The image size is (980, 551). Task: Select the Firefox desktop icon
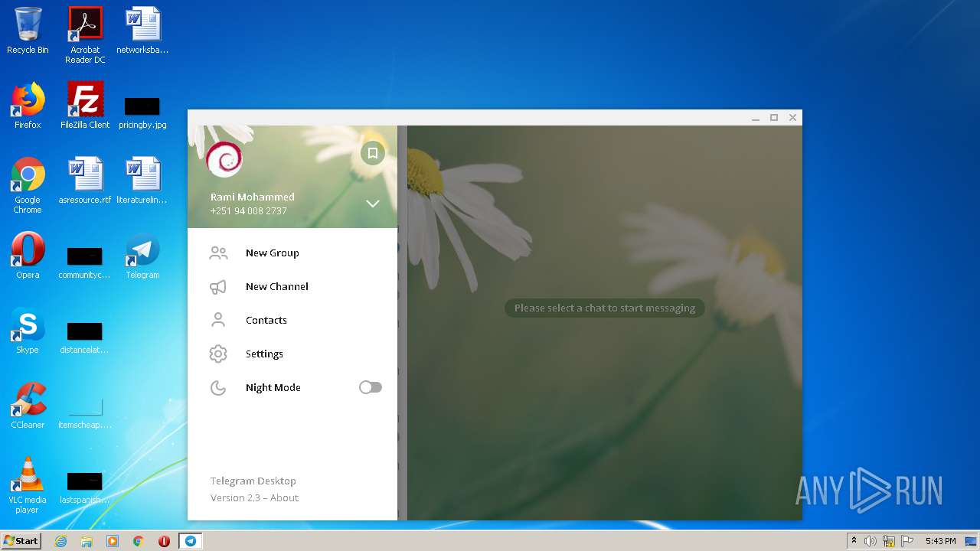coord(28,106)
